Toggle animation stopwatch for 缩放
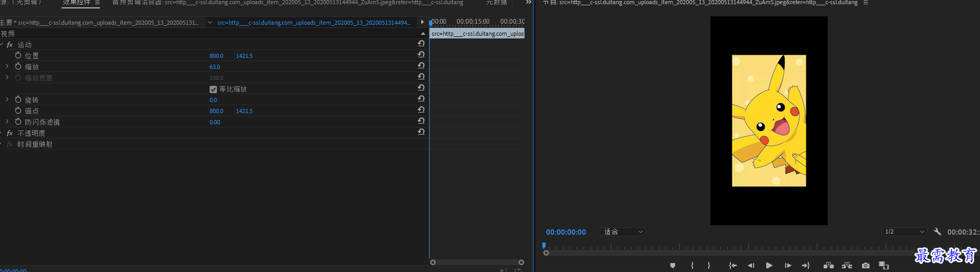Image resolution: width=980 pixels, height=272 pixels. click(x=18, y=66)
